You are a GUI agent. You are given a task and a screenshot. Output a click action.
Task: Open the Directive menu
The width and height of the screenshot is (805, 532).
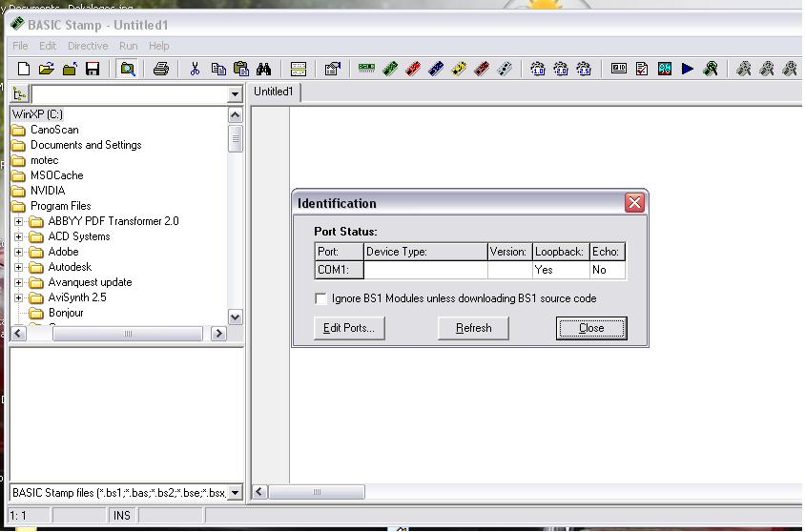point(88,46)
